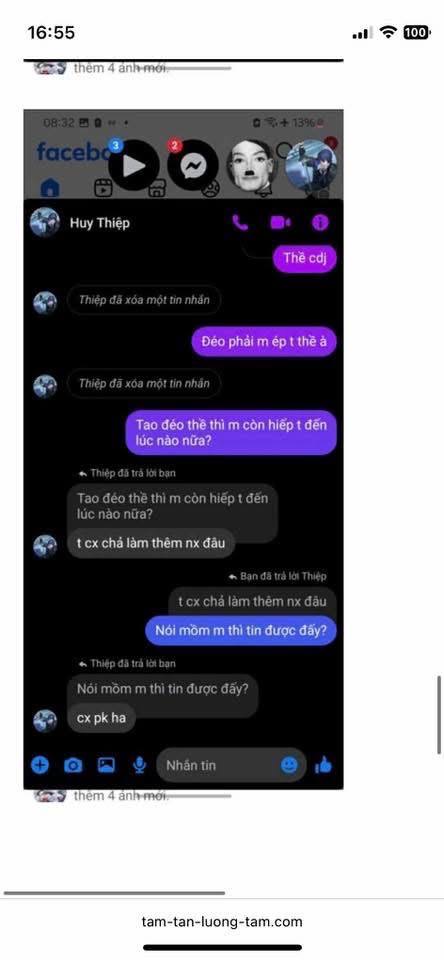The height and width of the screenshot is (960, 444).
Task: Open the camera icon in message bar
Action: pyautogui.click(x=73, y=765)
